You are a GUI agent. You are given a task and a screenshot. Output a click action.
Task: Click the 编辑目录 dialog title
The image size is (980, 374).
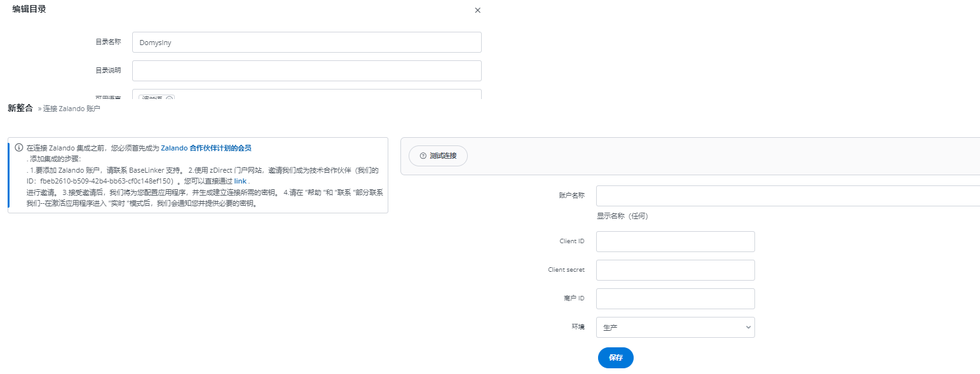[x=29, y=10]
